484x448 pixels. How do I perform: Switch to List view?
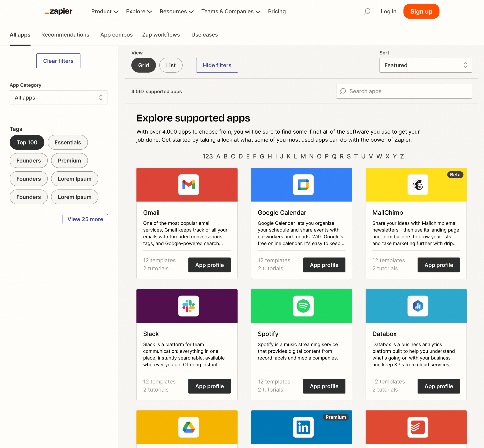tap(171, 65)
